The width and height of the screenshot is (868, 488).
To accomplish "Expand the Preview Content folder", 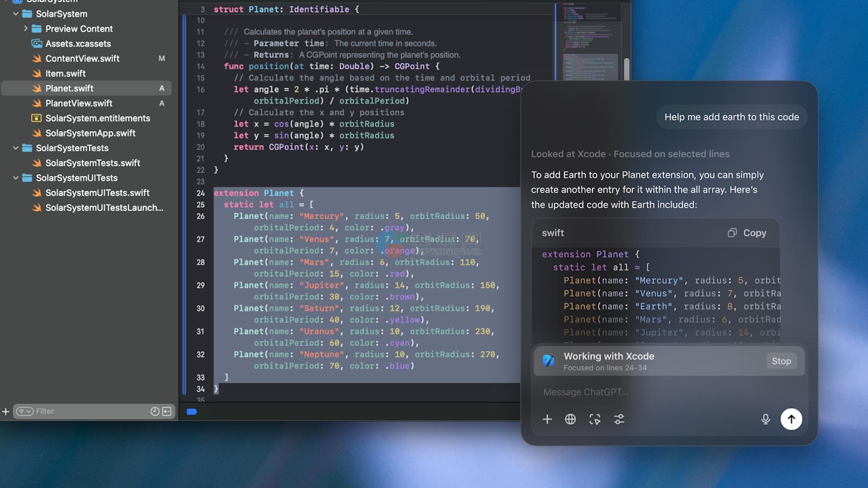I will [26, 28].
